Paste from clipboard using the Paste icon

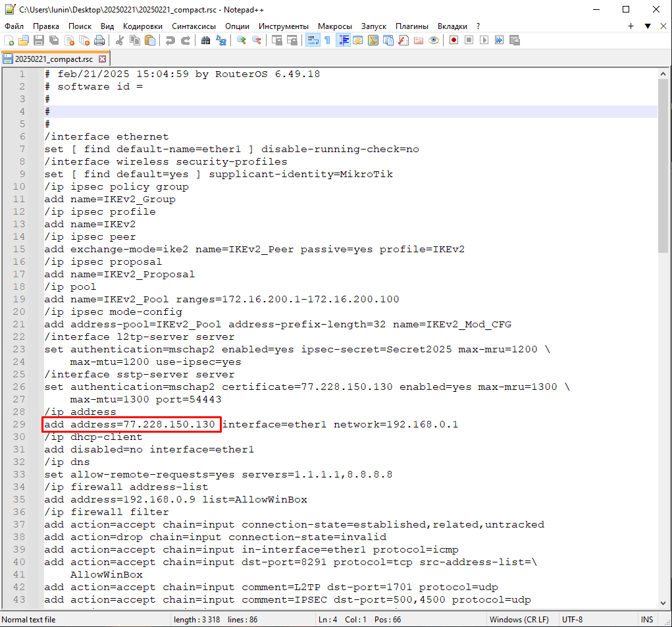click(150, 40)
